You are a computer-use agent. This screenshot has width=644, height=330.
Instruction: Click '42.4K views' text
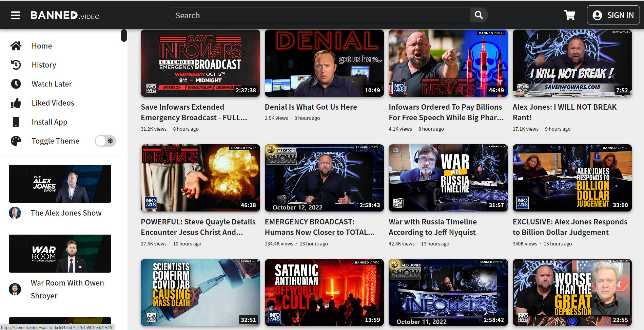(402, 244)
